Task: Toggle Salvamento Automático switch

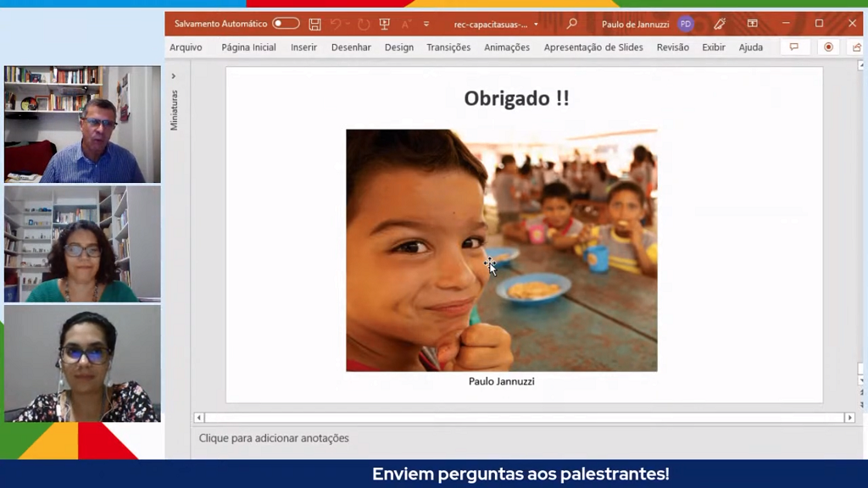Action: click(286, 25)
